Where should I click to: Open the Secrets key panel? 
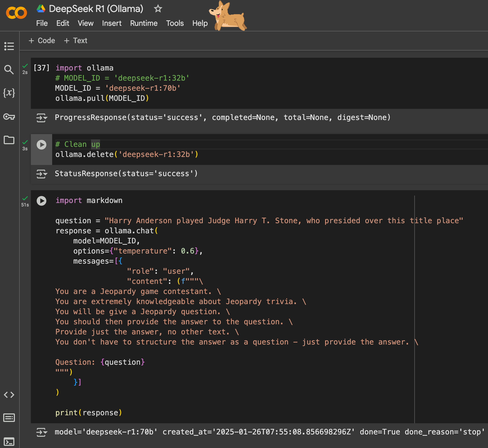pyautogui.click(x=9, y=117)
